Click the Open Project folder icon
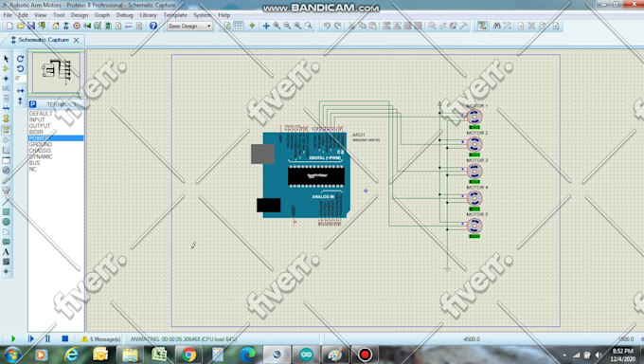Screen dimensions: 644x364 pos(20,26)
